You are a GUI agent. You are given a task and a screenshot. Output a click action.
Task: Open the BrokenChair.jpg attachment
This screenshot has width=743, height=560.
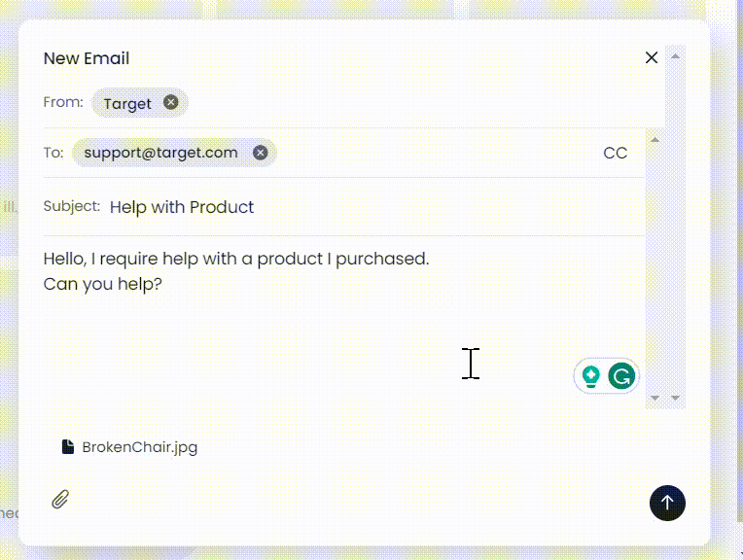139,447
